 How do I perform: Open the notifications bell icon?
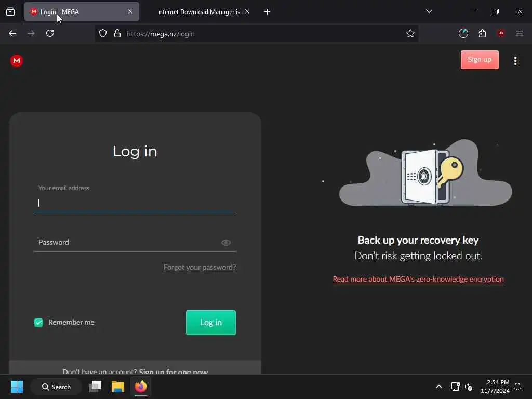(518, 387)
